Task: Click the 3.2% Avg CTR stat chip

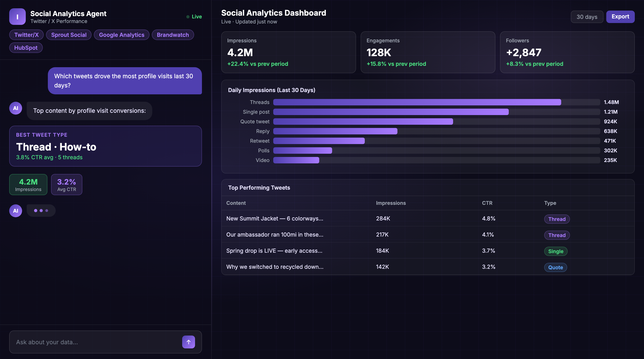Action: click(66, 185)
